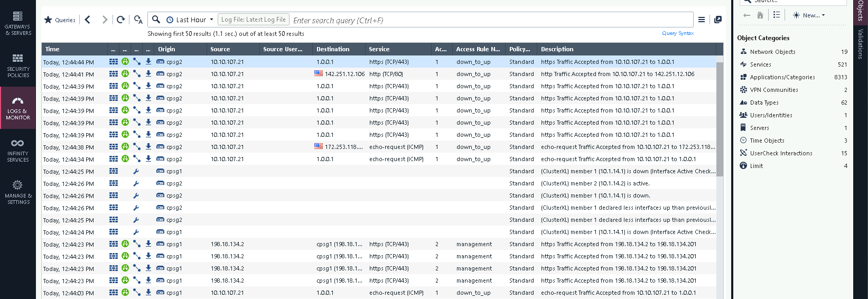Switch to Security Policies view
The image size is (868, 299).
click(18, 66)
